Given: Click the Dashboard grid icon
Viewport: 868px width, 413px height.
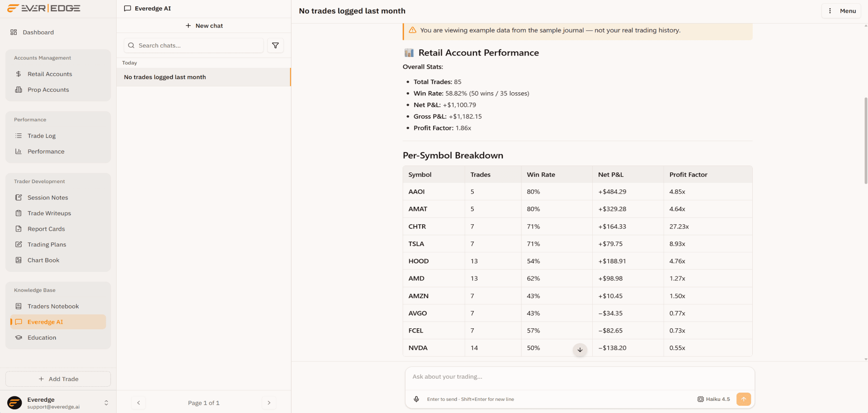Looking at the screenshot, I should [14, 32].
